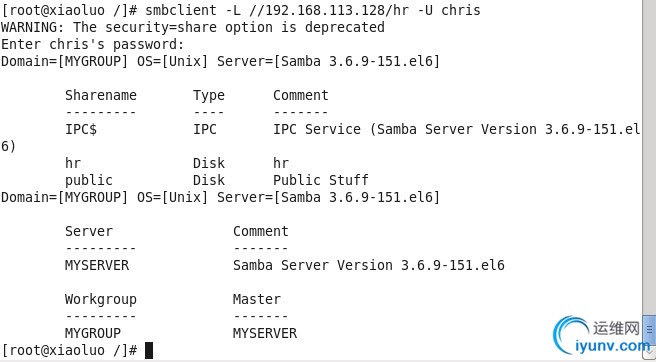
Task: Click the Public Stuff comment text
Action: [321, 180]
